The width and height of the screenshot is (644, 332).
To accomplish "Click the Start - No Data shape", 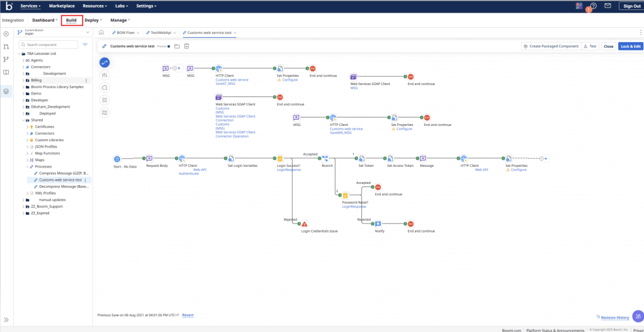I will click(x=117, y=159).
